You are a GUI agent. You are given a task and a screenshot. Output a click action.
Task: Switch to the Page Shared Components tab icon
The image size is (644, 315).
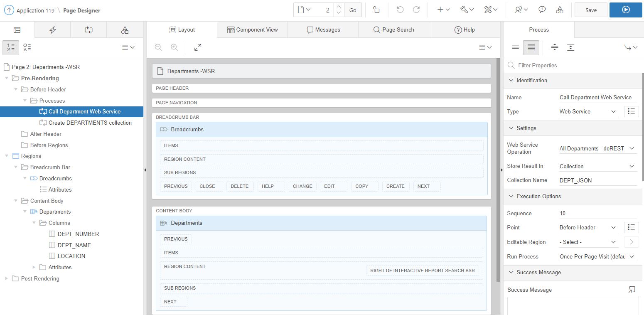click(125, 30)
